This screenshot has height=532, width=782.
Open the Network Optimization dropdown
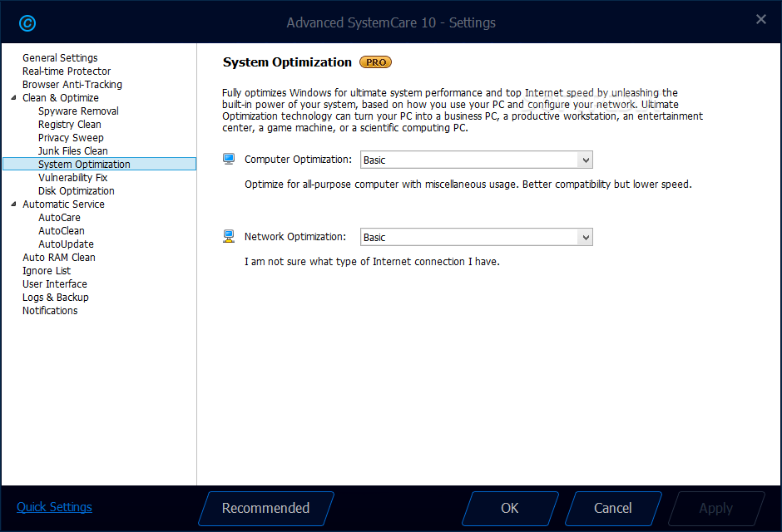[477, 237]
